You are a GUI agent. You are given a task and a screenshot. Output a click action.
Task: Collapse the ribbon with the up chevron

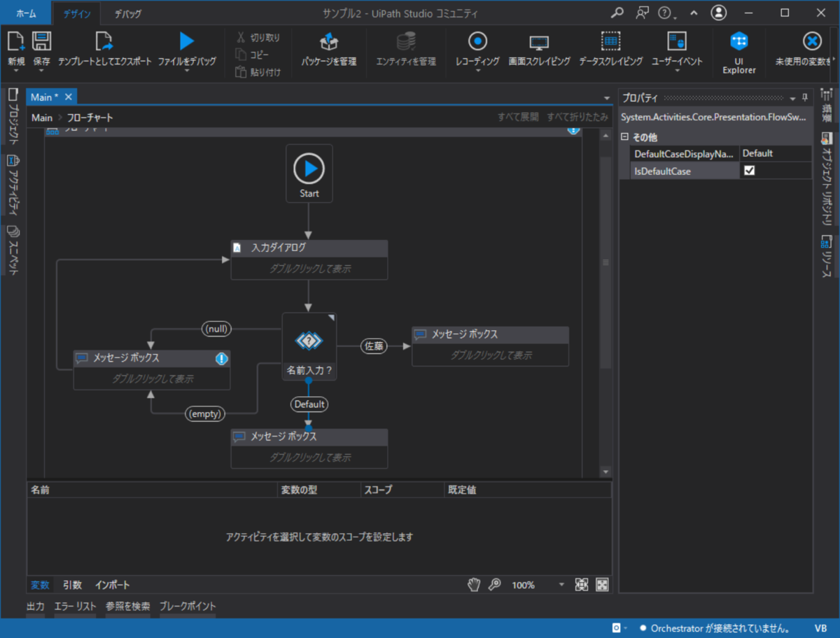click(x=694, y=13)
